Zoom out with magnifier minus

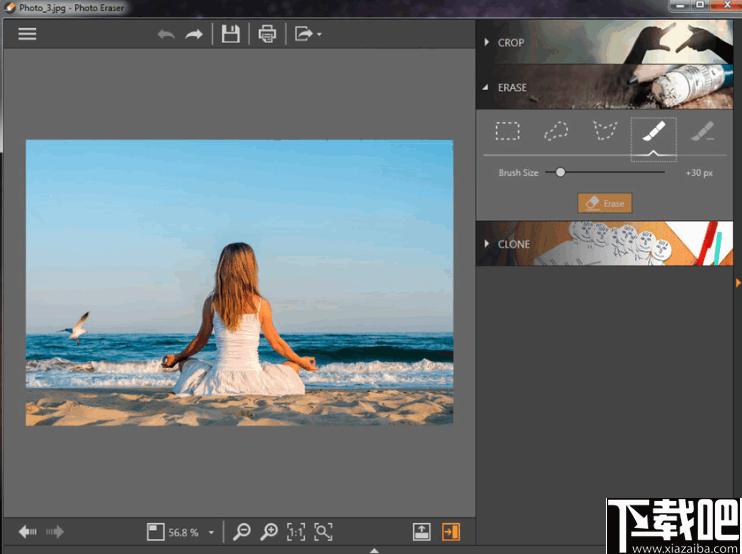pos(242,532)
